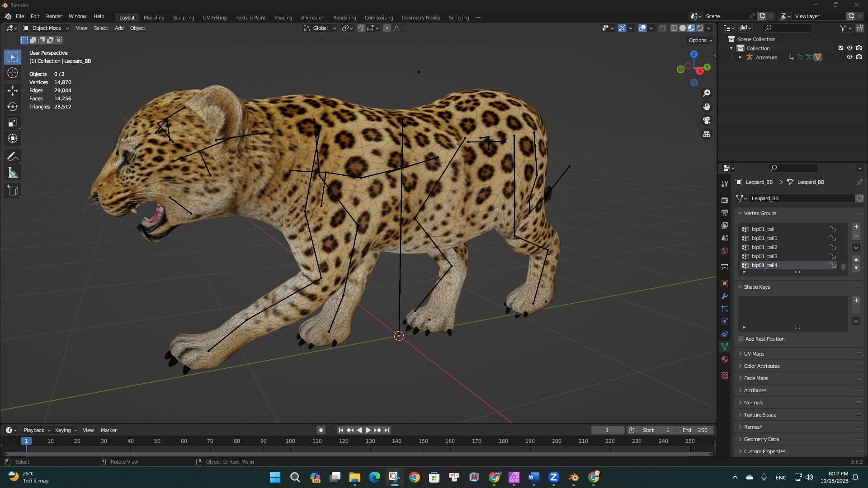This screenshot has width=868, height=488.
Task: Open Output properties tab
Action: coord(725,212)
